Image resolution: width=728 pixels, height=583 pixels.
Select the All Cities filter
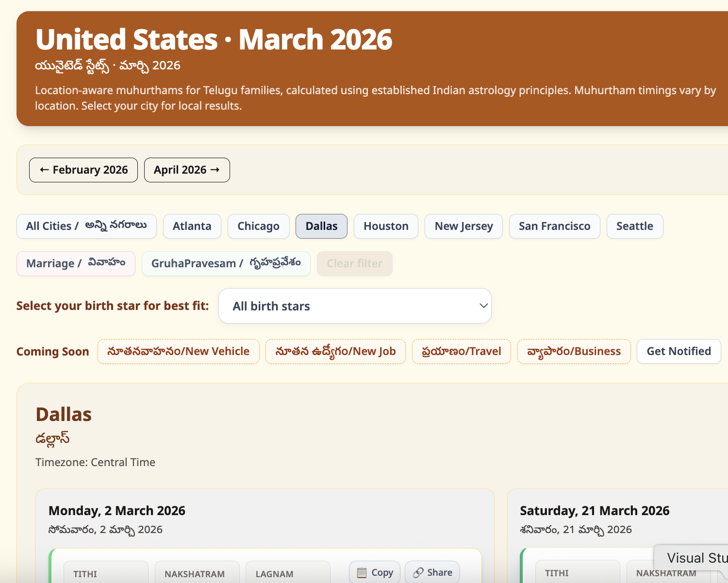(x=86, y=227)
